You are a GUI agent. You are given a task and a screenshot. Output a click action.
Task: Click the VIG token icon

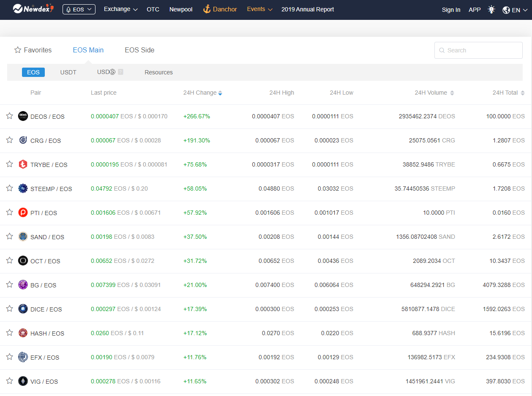point(23,381)
